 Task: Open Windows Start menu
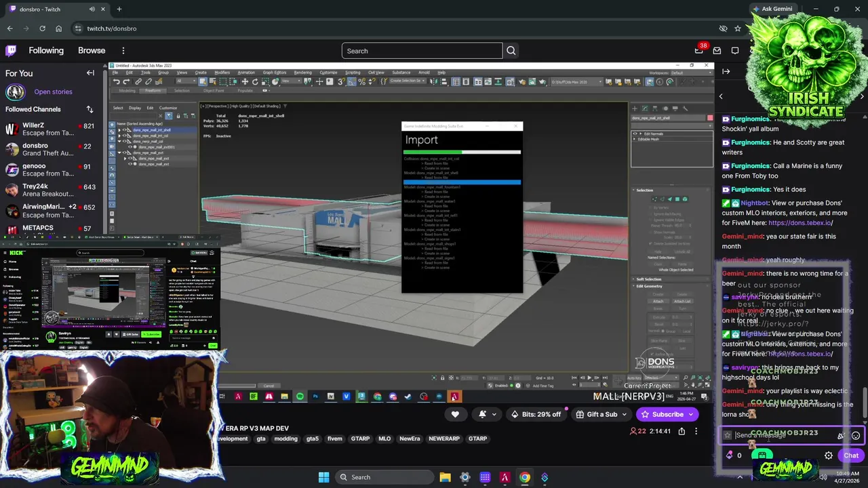pyautogui.click(x=323, y=477)
